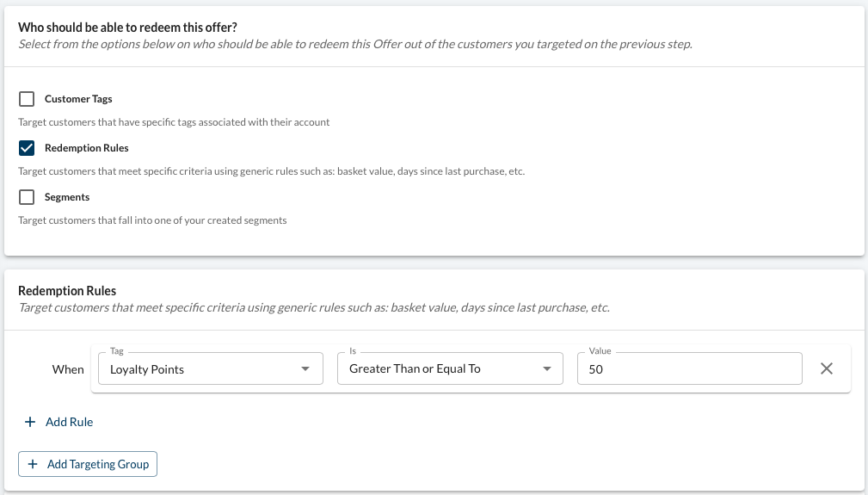Click the 'Who should be able to redeem' heading

point(127,28)
